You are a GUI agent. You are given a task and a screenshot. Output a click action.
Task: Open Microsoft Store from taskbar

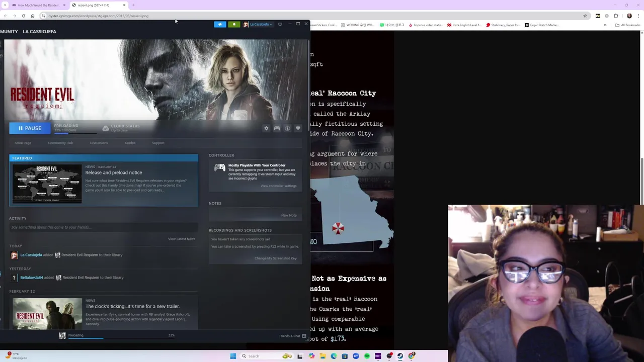click(x=345, y=356)
